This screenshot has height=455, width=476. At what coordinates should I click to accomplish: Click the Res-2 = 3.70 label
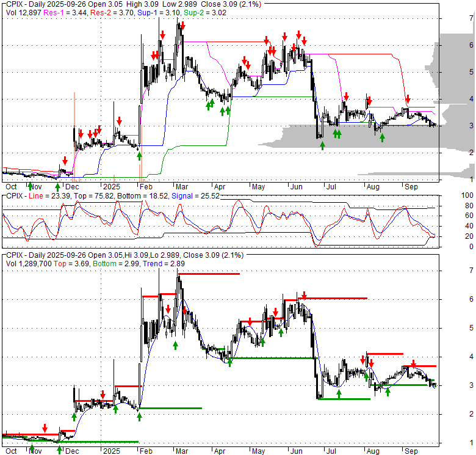click(112, 13)
